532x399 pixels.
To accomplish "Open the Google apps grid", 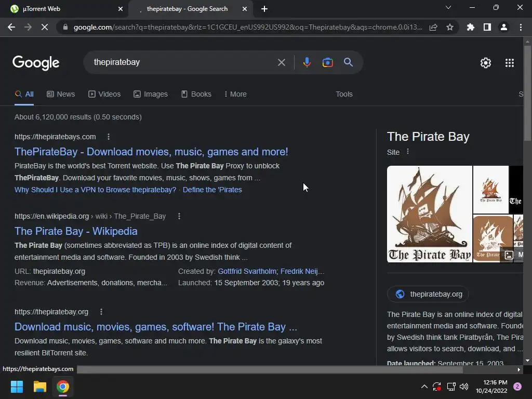I will click(510, 63).
